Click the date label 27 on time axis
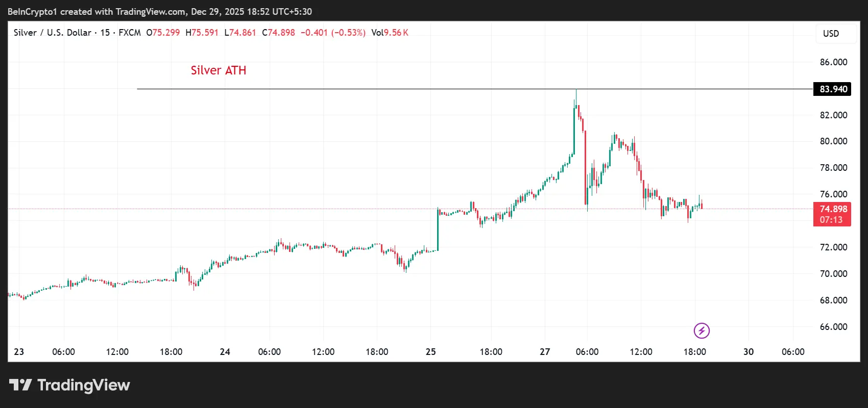Image resolution: width=868 pixels, height=408 pixels. (545, 352)
